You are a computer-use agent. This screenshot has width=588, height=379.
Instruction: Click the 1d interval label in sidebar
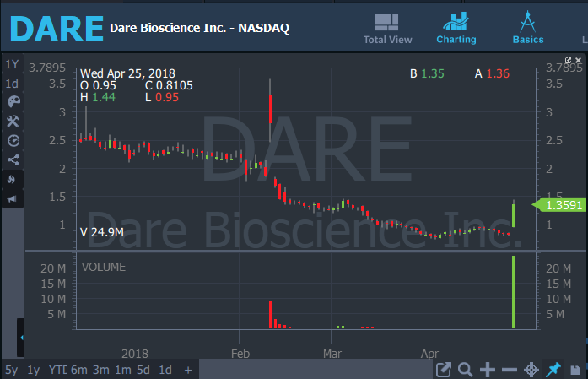click(x=12, y=84)
